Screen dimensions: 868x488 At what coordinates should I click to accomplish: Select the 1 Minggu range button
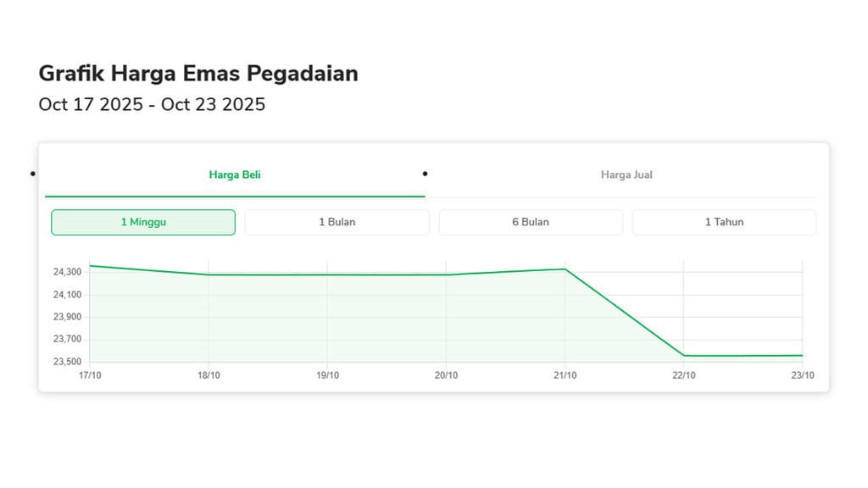[x=143, y=222]
